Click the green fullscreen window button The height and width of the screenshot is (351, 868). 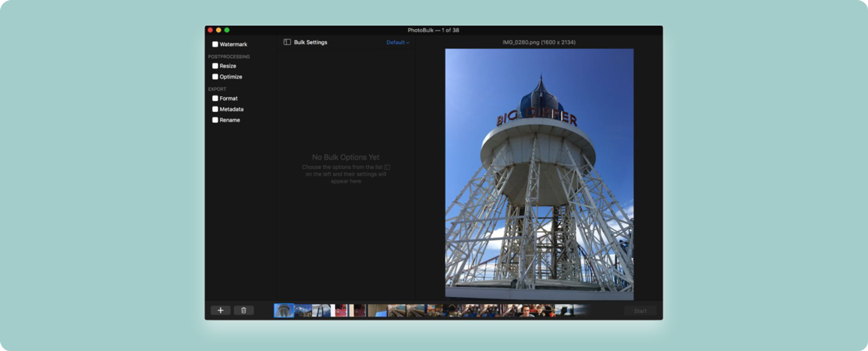point(227,30)
